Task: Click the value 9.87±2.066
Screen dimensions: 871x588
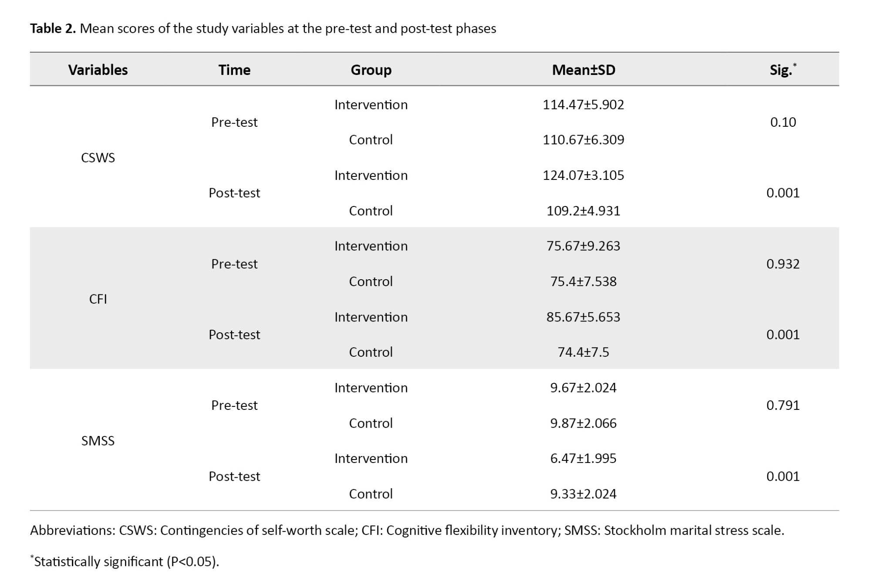Action: coord(583,423)
